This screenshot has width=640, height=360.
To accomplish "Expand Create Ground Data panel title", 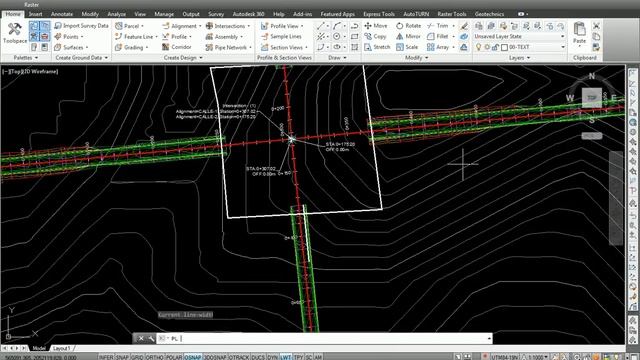I will pyautogui.click(x=82, y=58).
